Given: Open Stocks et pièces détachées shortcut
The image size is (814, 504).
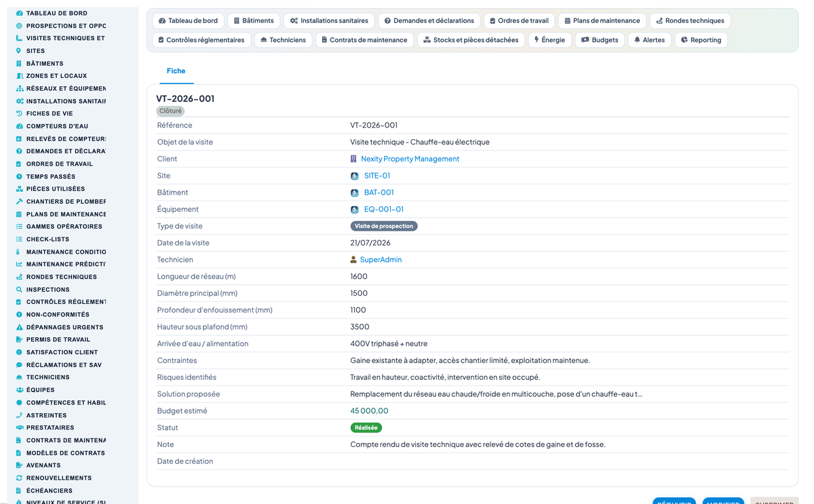Looking at the screenshot, I should pos(471,40).
